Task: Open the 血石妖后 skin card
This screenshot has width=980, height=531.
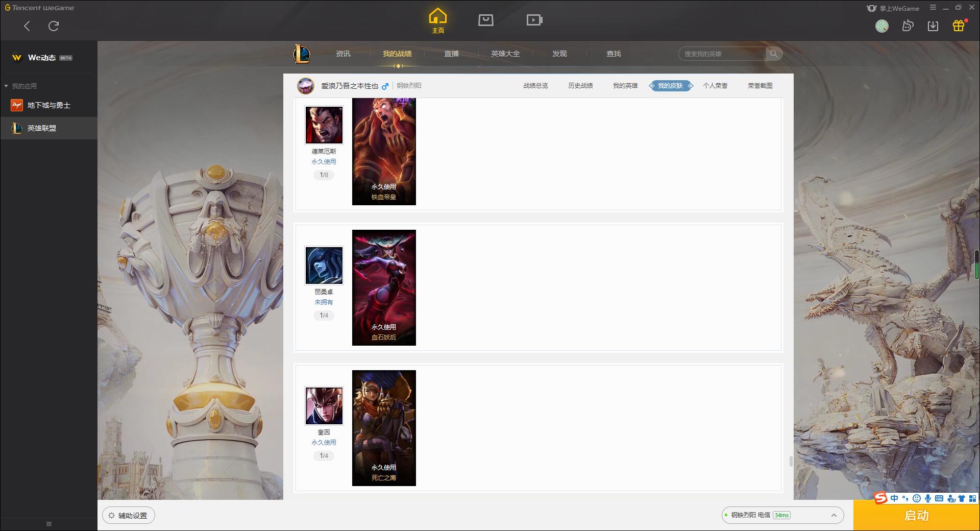Action: [x=384, y=287]
